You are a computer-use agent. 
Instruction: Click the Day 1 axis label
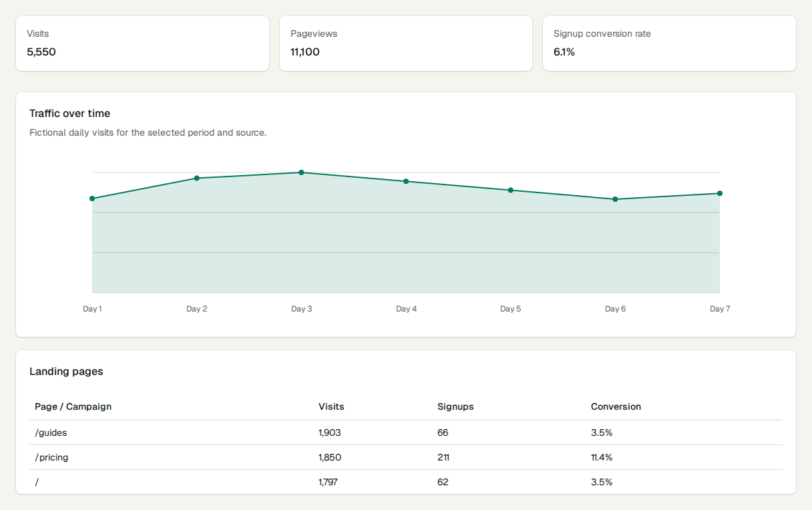click(92, 309)
